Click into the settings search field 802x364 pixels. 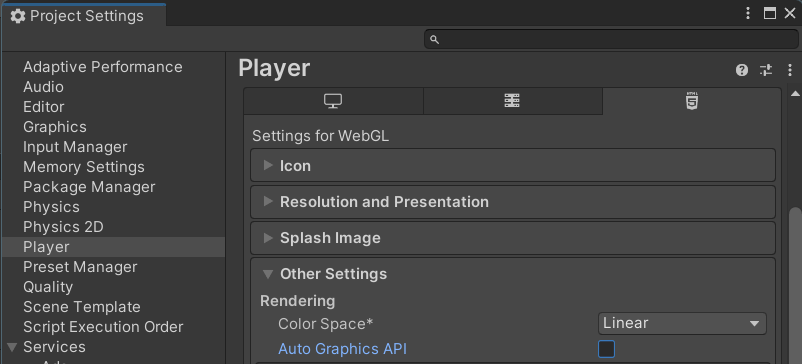(x=611, y=39)
